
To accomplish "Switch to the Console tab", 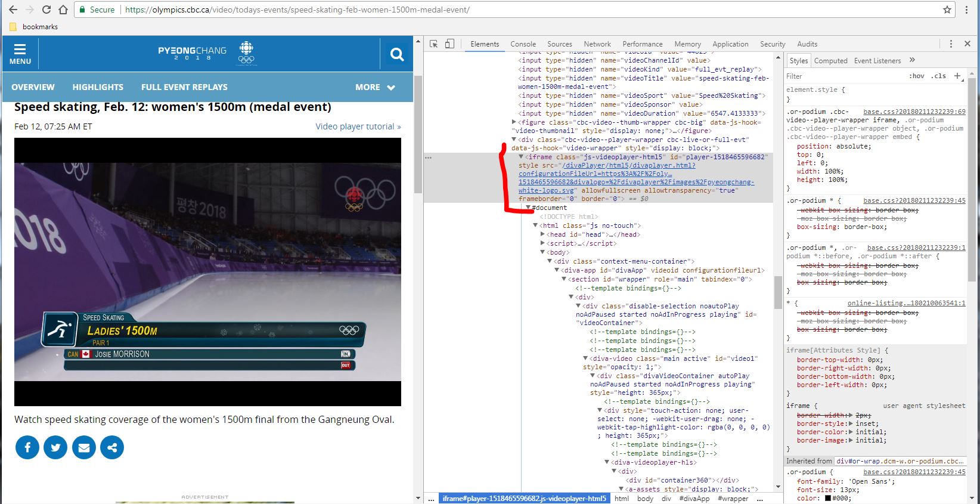I will point(523,44).
